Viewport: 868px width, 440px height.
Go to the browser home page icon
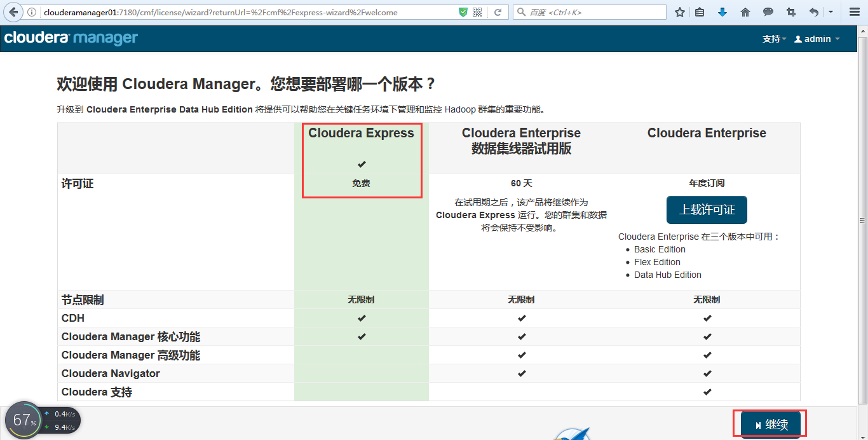tap(745, 12)
